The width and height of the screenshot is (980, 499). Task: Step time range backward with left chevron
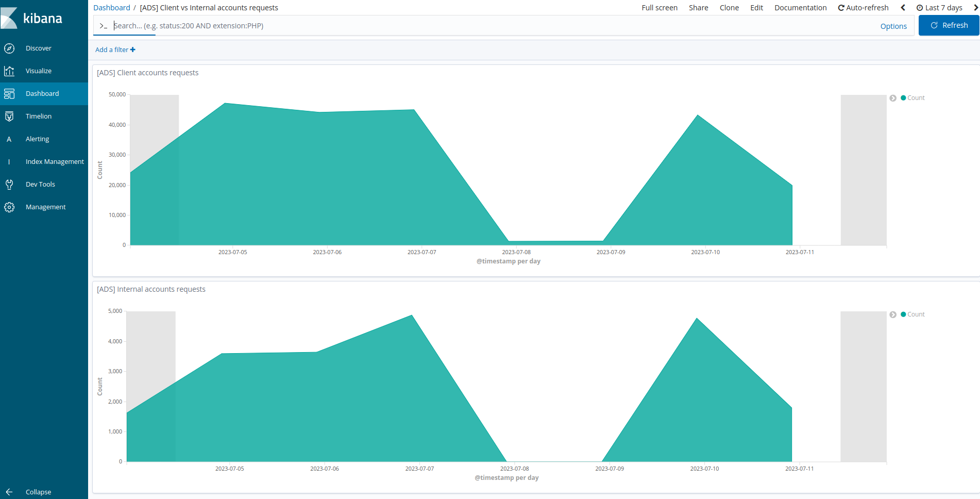point(903,8)
